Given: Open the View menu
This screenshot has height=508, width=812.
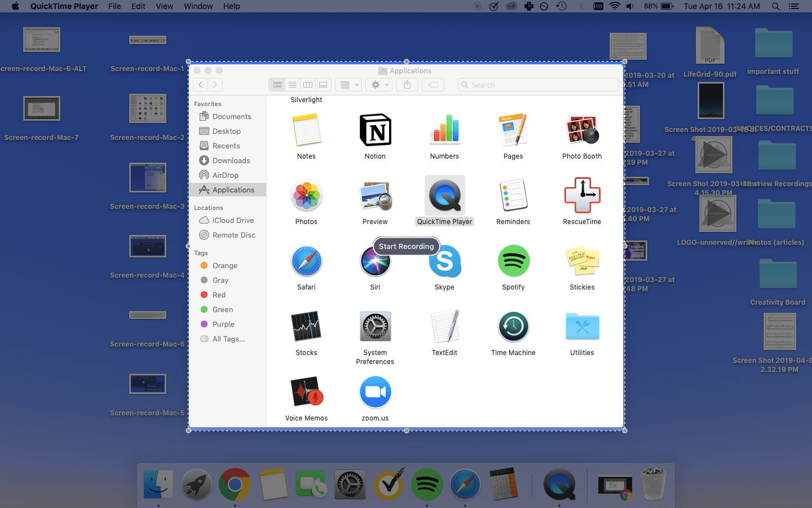Looking at the screenshot, I should point(164,6).
